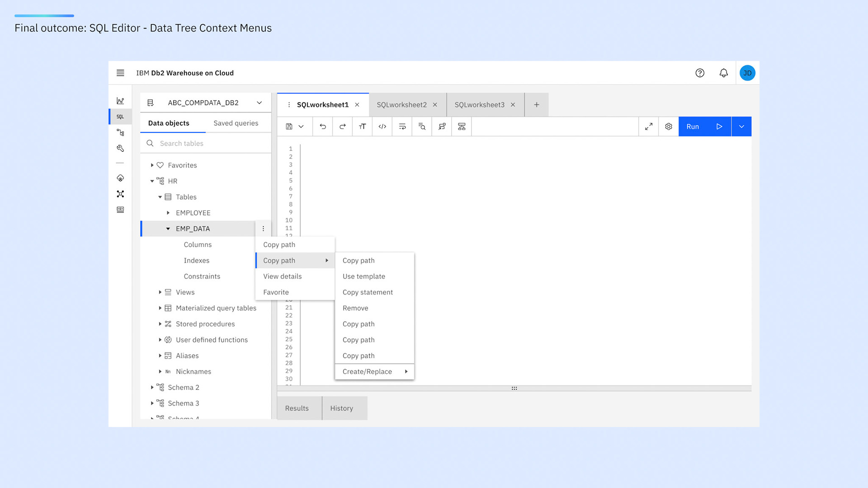Screen dimensions: 868x488
Task: Open the editor settings gear icon
Action: point(668,127)
